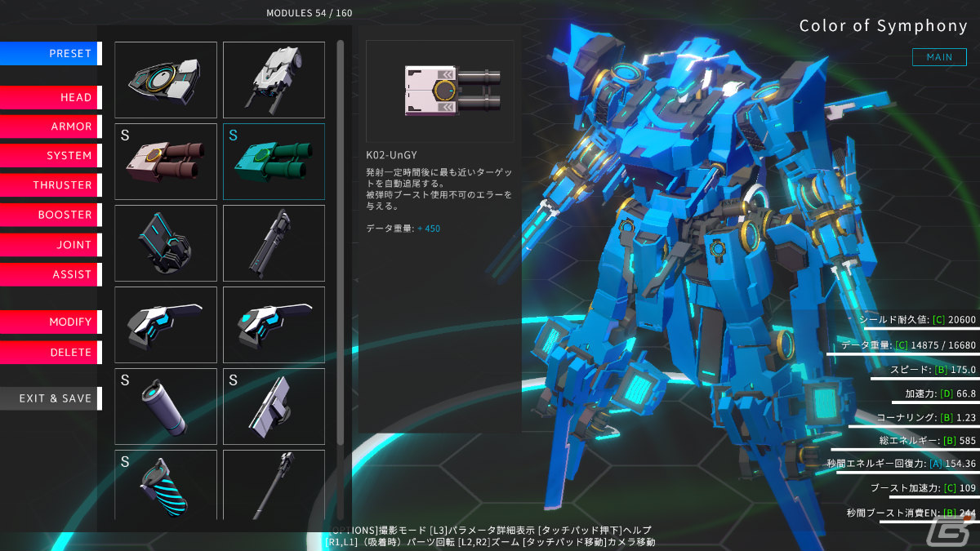Image resolution: width=980 pixels, height=551 pixels.
Task: Click the シールド耐久値 20600 stat
Action: click(917, 320)
